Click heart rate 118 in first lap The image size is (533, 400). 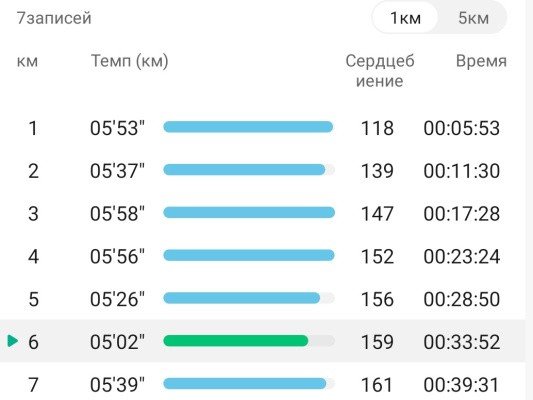(377, 128)
